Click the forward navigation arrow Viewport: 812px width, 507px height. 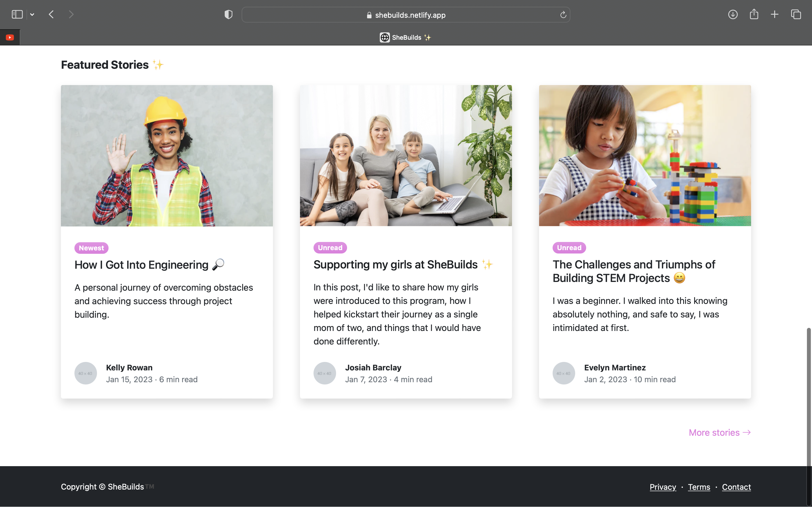coord(71,14)
